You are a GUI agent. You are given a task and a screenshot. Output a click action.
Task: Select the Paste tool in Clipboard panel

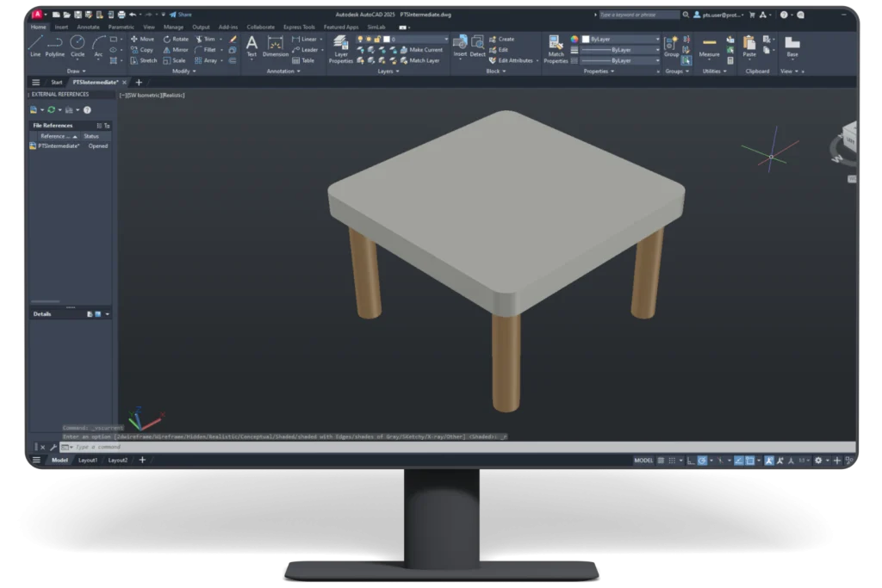point(750,45)
